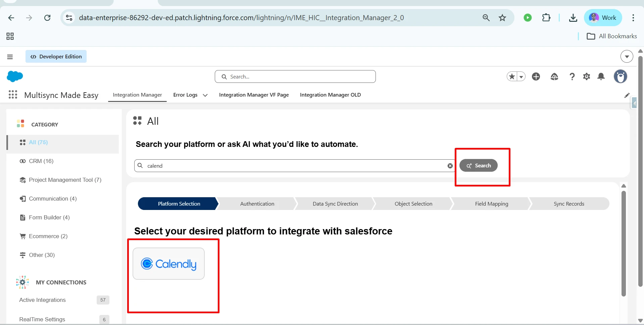
Task: Select Communication (4) category
Action: coord(63,199)
